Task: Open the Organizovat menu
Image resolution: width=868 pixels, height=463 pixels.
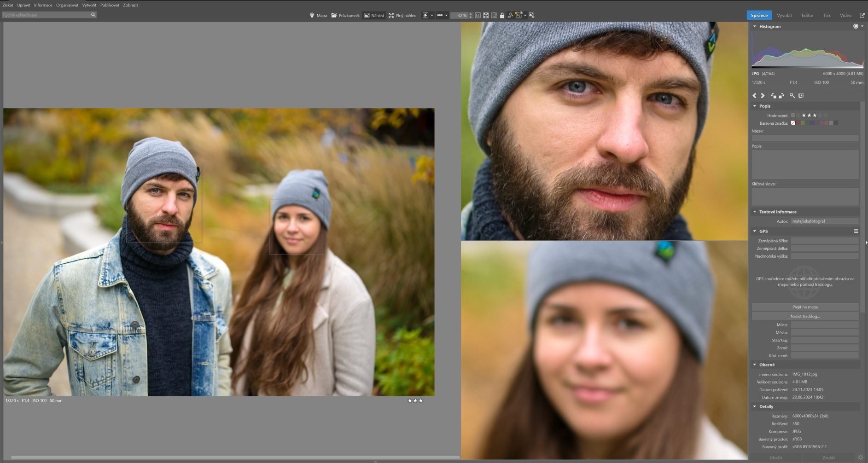Action: (x=67, y=5)
